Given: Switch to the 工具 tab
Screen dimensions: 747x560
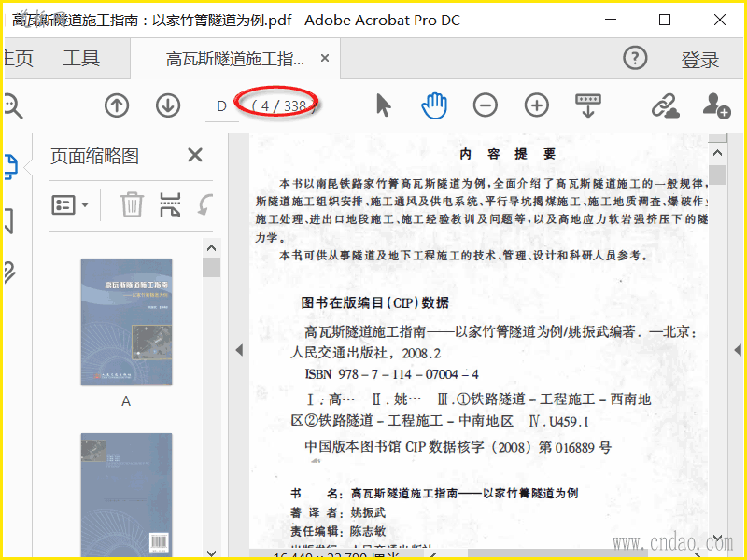Looking at the screenshot, I should click(81, 59).
